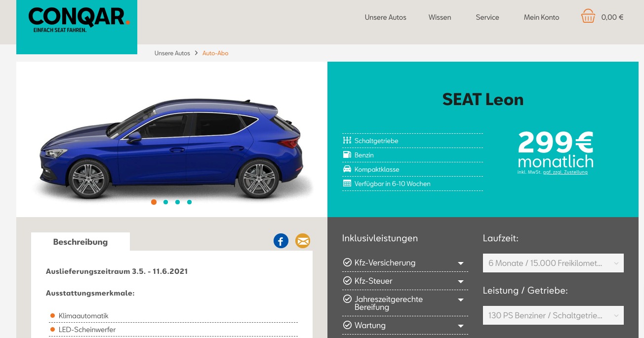Select the Beschreibung tab
The height and width of the screenshot is (338, 644).
pyautogui.click(x=80, y=242)
